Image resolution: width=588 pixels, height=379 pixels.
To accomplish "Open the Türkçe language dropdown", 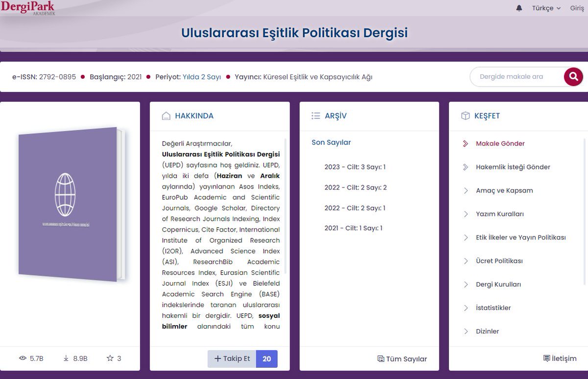I will pyautogui.click(x=545, y=8).
